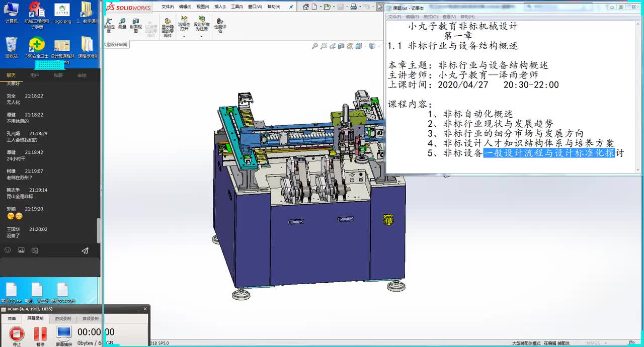Select 客服QQ.txt desktop file
This screenshot has width=644, height=347.
point(11,293)
